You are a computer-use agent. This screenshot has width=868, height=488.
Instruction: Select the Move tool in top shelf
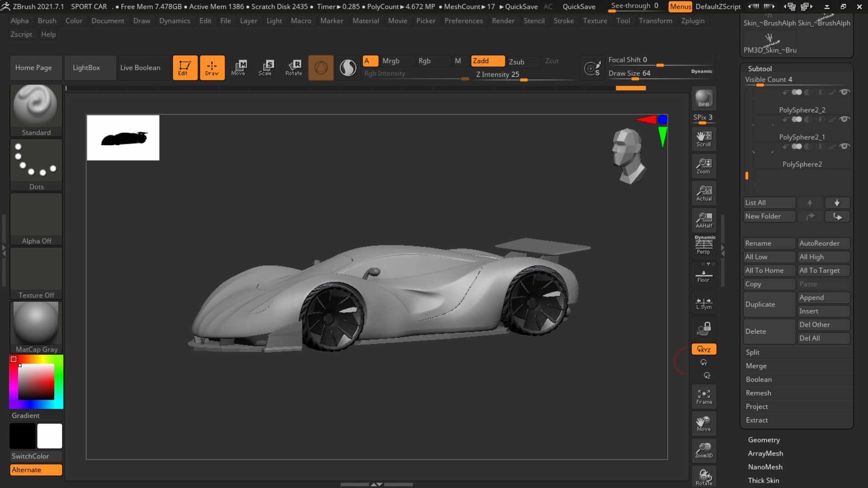pyautogui.click(x=238, y=67)
